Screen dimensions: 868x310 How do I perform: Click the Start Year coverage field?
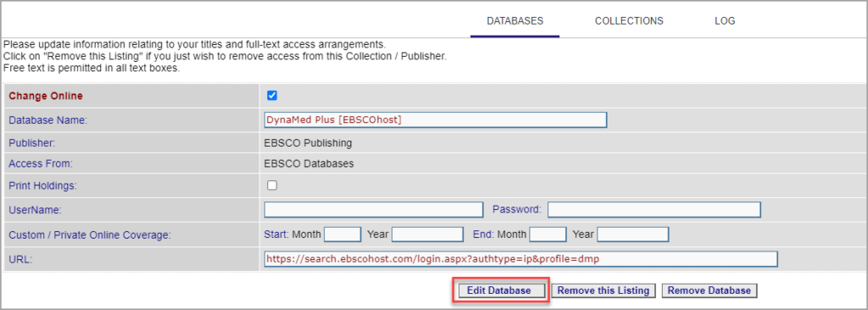(427, 235)
